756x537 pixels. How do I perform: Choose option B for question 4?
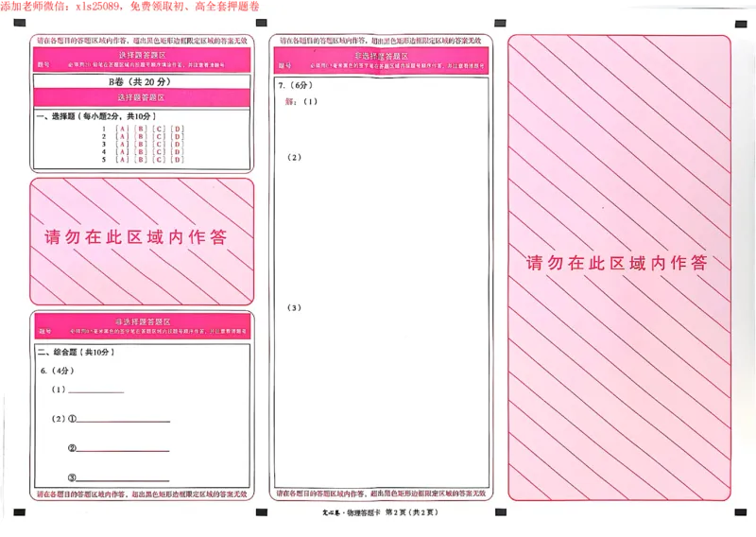coord(140,152)
